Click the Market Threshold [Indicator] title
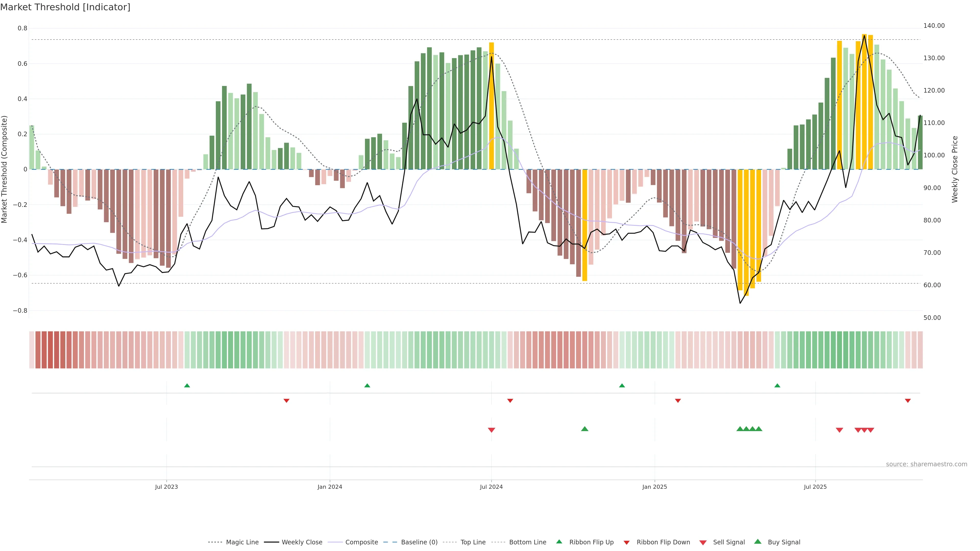 [65, 7]
